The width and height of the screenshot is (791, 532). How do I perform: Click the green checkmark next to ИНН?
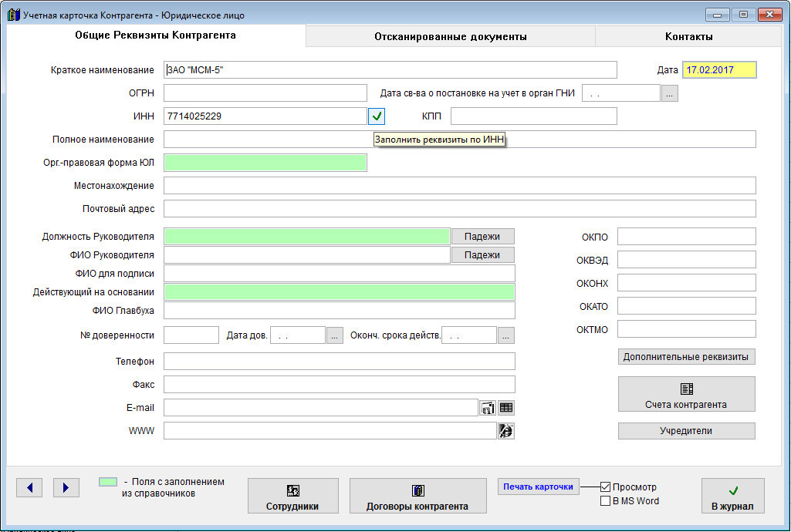(376, 116)
